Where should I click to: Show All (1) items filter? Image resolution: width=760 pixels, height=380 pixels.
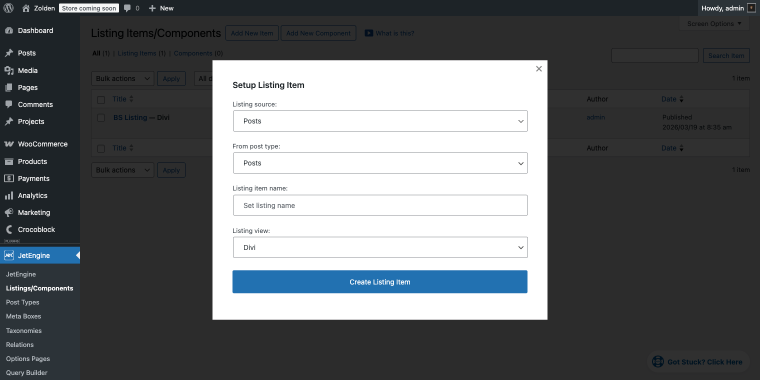101,53
